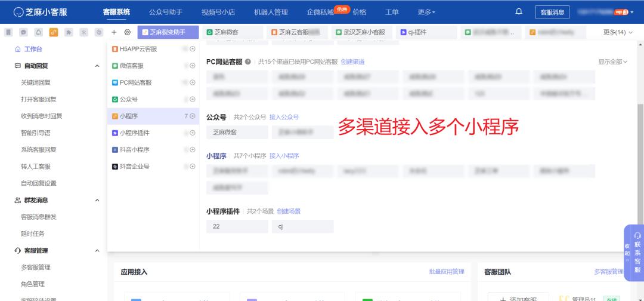The image size is (644, 301).
Task: Open the 更多 dropdown in top navigation
Action: pos(426,12)
